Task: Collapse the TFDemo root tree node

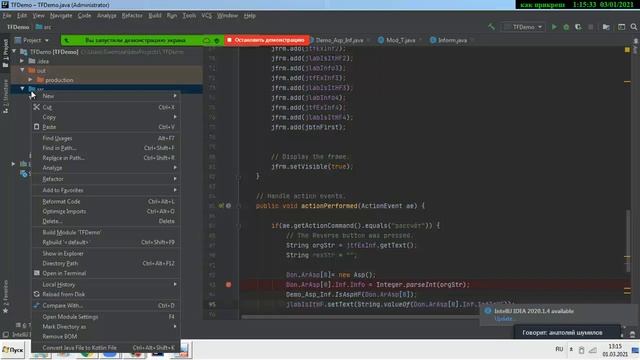Action: [15, 51]
